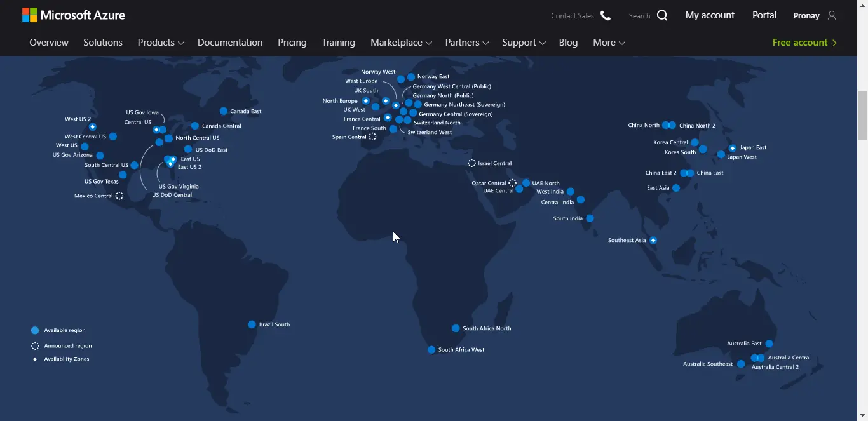Open the Training nav item

pos(339,43)
